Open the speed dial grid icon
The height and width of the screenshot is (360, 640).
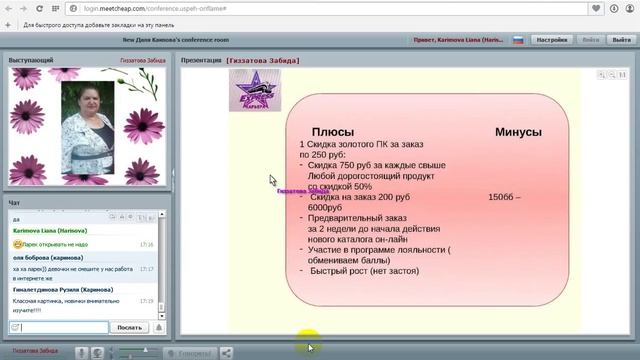pyautogui.click(x=56, y=9)
